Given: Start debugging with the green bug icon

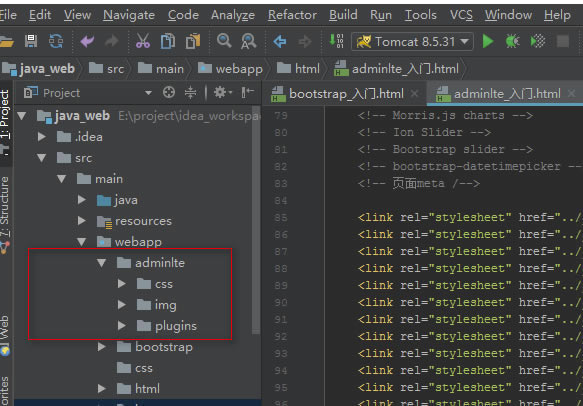Looking at the screenshot, I should (512, 41).
